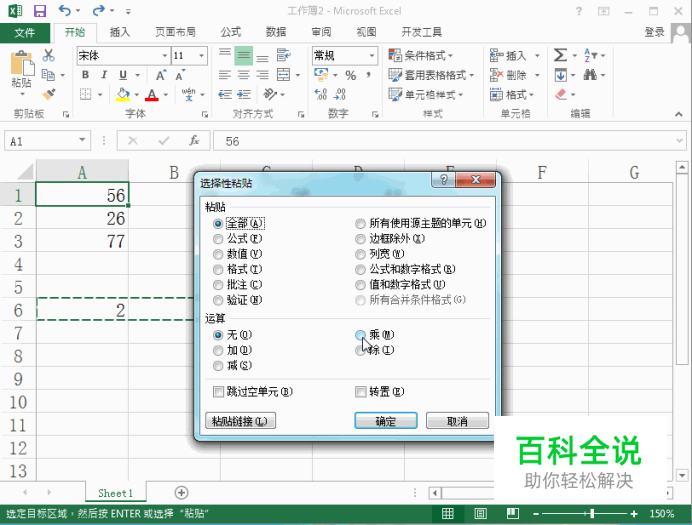The width and height of the screenshot is (692, 525).
Task: Open the font size 11 dropdown
Action: click(201, 56)
